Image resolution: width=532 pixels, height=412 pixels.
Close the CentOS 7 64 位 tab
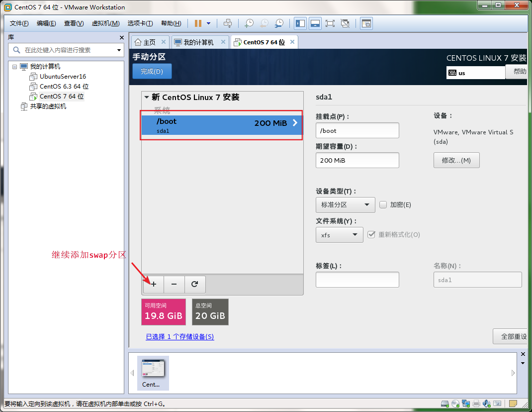point(292,42)
